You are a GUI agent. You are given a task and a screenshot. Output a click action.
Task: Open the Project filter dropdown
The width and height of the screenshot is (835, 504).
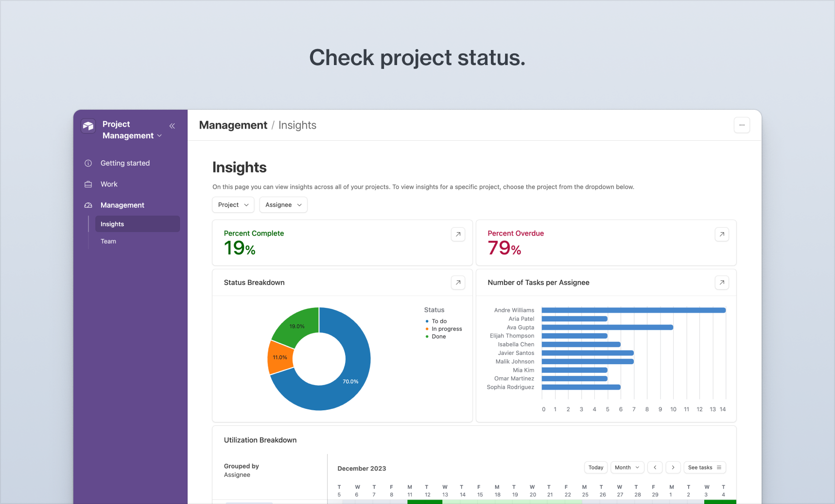coord(233,205)
